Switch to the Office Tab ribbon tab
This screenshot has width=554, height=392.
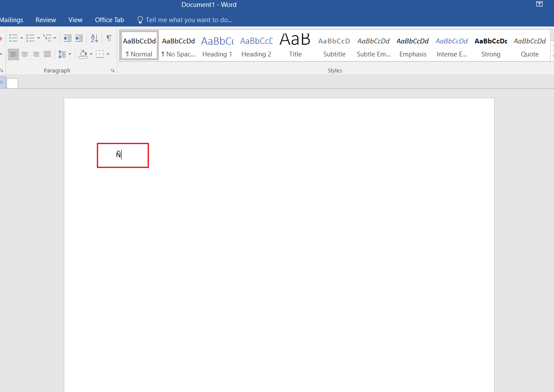(x=109, y=20)
